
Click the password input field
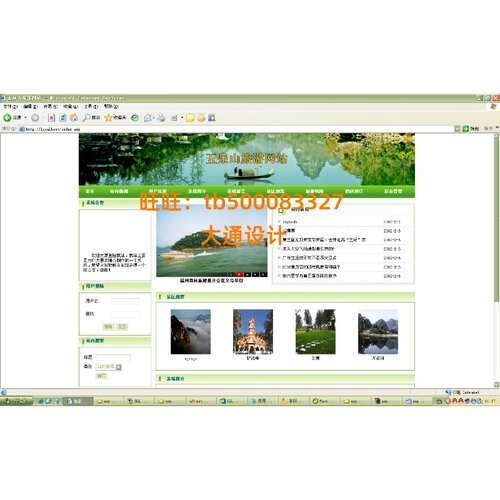(125, 314)
